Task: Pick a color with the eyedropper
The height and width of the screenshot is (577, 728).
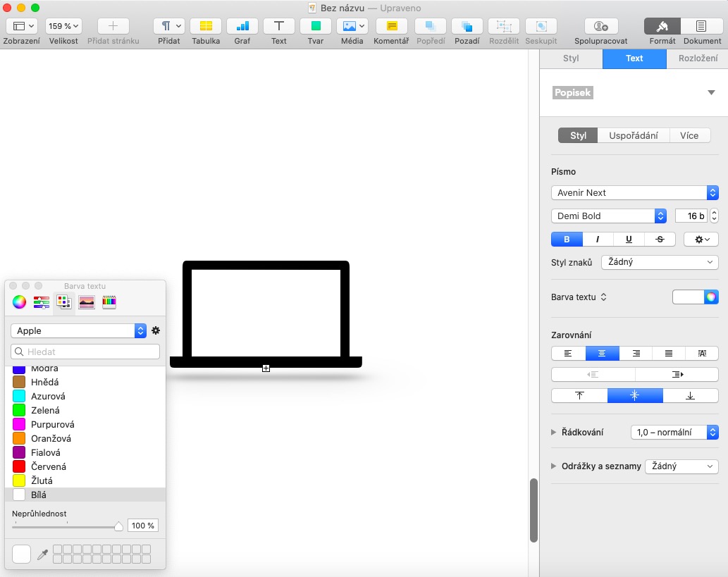Action: pyautogui.click(x=43, y=554)
